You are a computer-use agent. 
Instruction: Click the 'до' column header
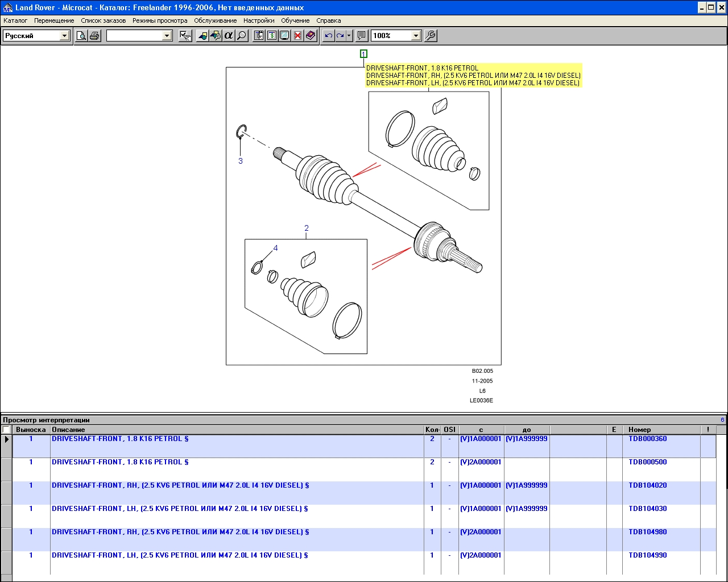(527, 430)
